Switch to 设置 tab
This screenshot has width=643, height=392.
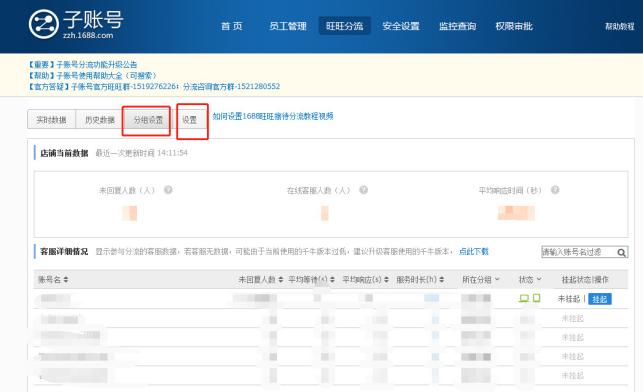tap(189, 120)
